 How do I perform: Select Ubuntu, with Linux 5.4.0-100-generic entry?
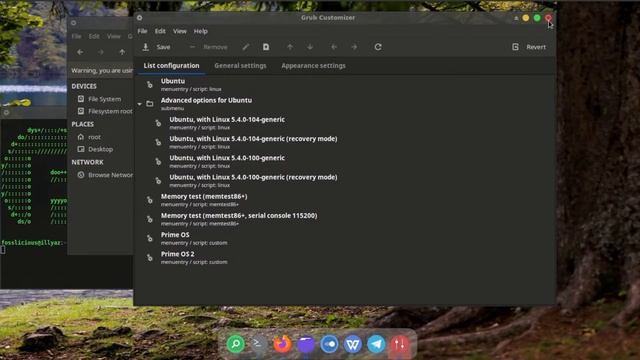point(345,161)
